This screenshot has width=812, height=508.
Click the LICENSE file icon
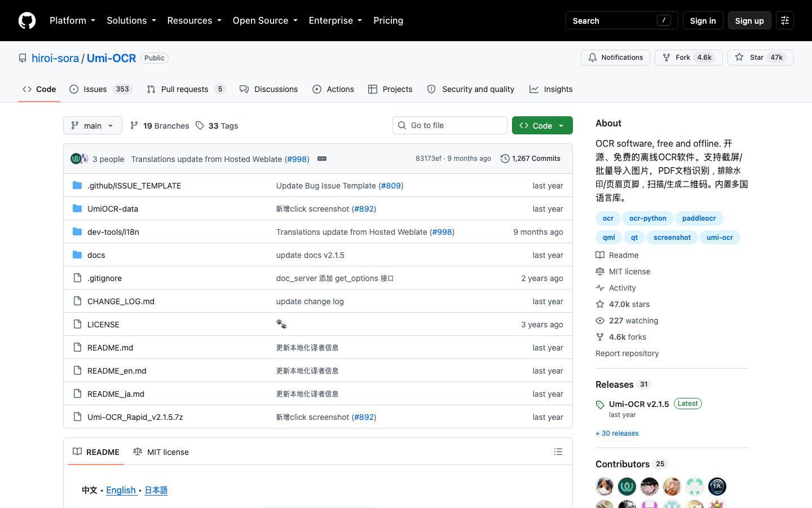[77, 325]
